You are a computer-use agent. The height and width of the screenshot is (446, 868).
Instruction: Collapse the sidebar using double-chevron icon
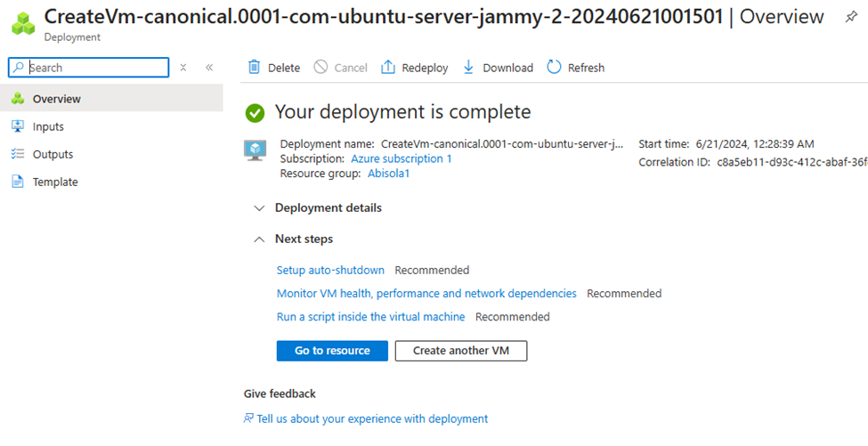point(209,68)
